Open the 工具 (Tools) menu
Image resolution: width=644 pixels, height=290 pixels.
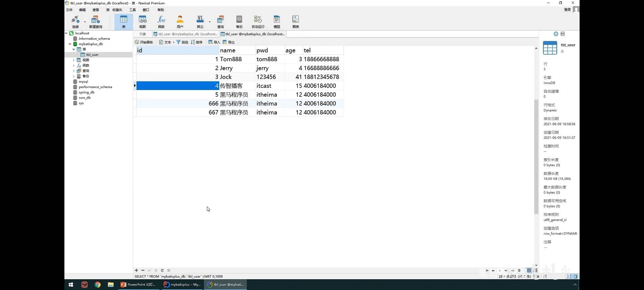133,10
